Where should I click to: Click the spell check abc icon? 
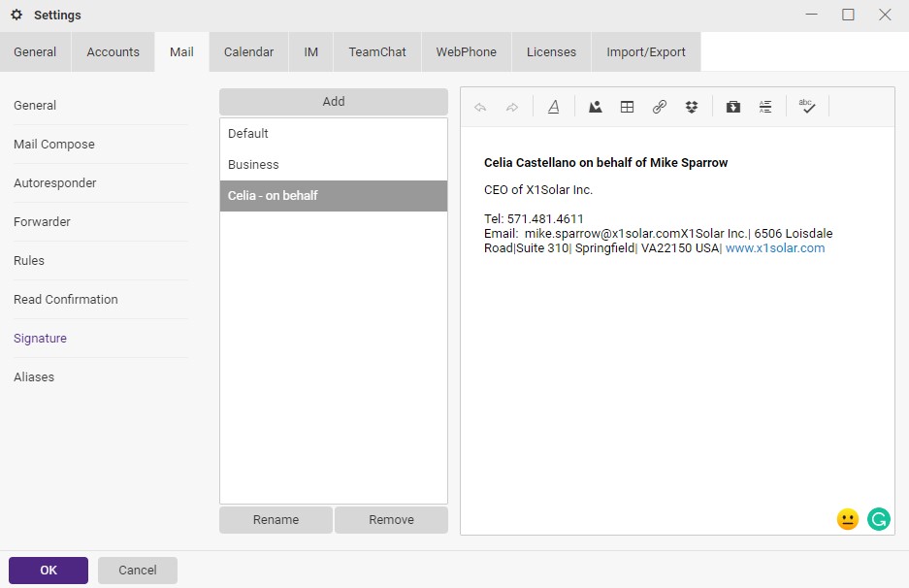[807, 108]
